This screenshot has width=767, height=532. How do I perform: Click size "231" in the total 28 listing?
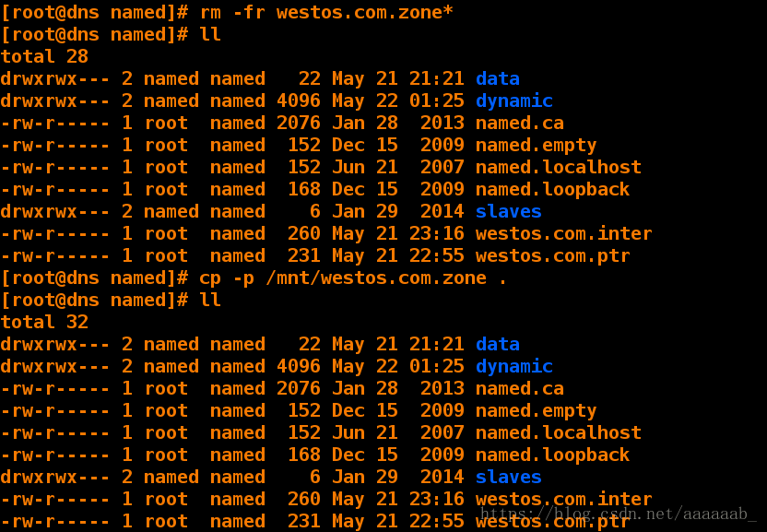(x=304, y=256)
